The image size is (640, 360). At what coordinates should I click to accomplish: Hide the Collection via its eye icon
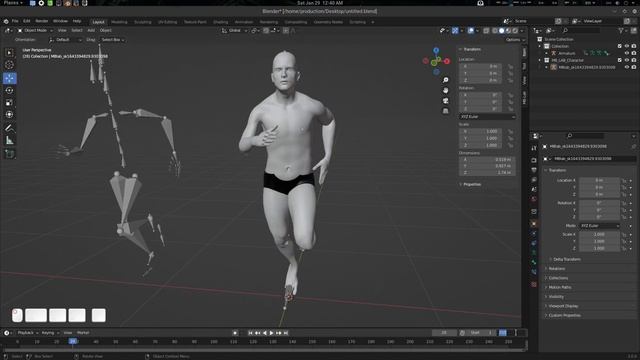[627, 46]
